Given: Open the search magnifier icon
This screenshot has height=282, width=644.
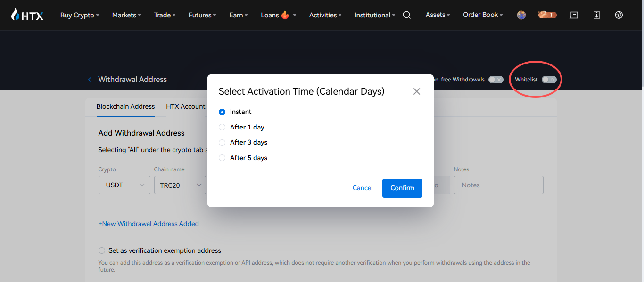Looking at the screenshot, I should tap(407, 15).
